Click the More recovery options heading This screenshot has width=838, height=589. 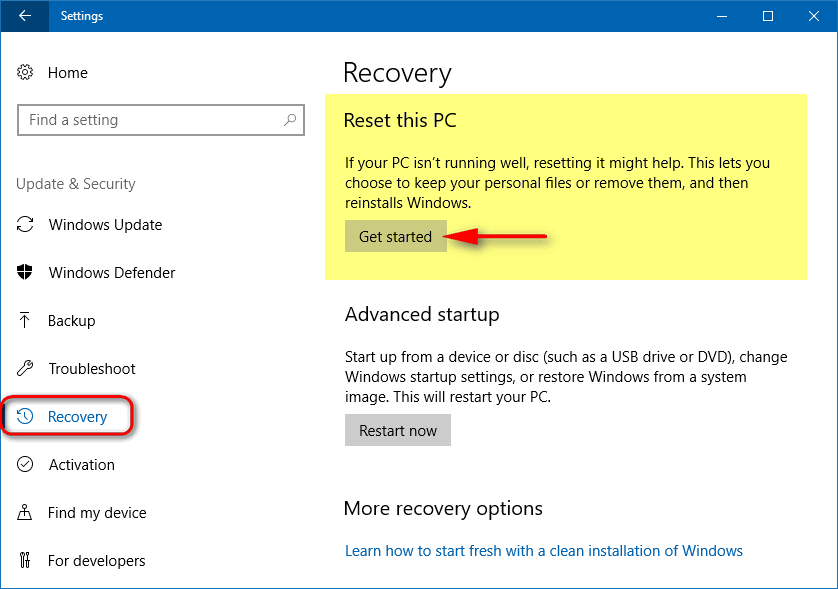[x=443, y=508]
